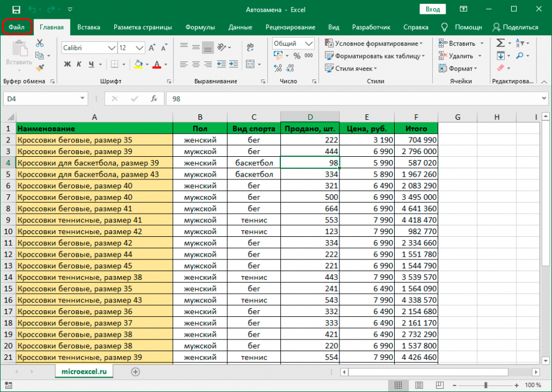
Task: Click the Copy icon
Action: tap(39, 55)
